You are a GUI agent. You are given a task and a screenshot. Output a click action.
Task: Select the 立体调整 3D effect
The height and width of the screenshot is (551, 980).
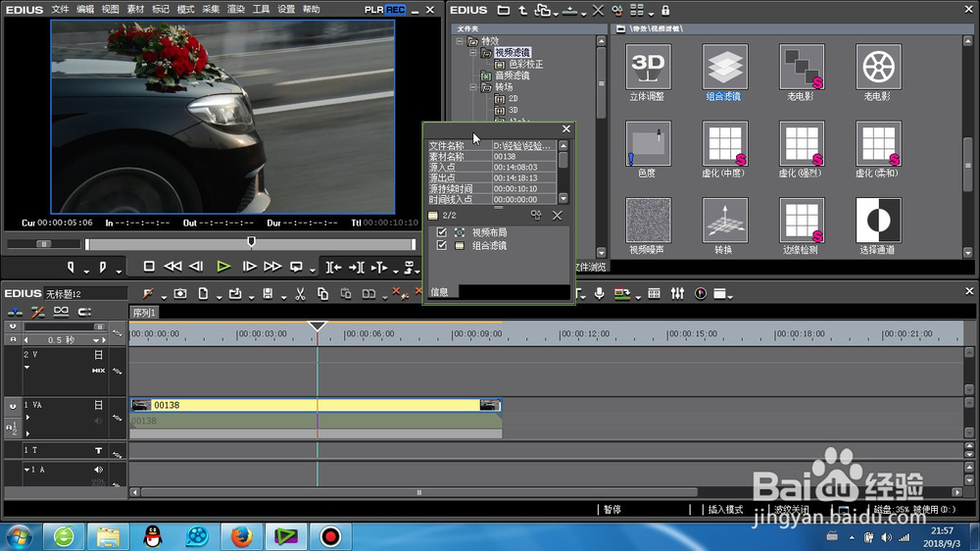click(648, 67)
